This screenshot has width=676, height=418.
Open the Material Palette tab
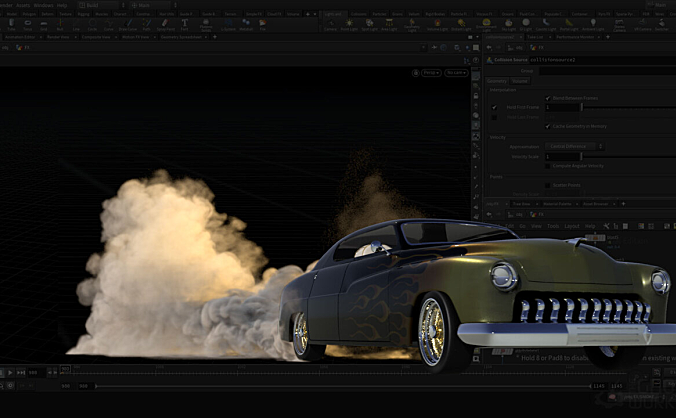click(557, 204)
